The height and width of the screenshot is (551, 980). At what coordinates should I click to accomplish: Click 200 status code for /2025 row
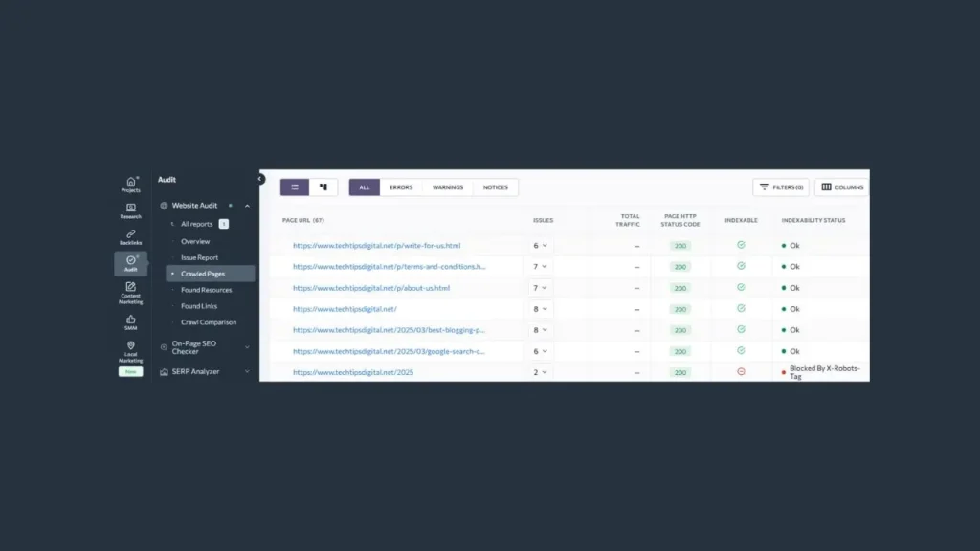(x=680, y=372)
